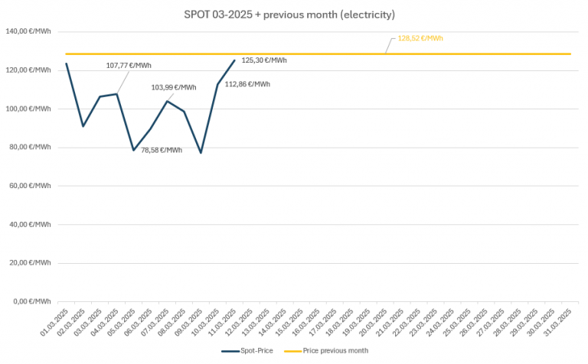The width and height of the screenshot is (588, 364).
Task: Select the 112,86 €/MWh data label
Action: tap(247, 84)
